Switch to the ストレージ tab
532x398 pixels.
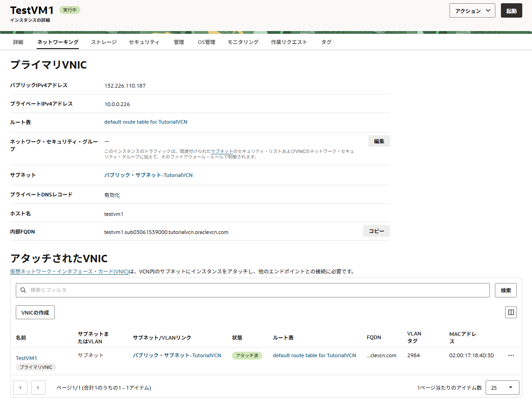(105, 42)
